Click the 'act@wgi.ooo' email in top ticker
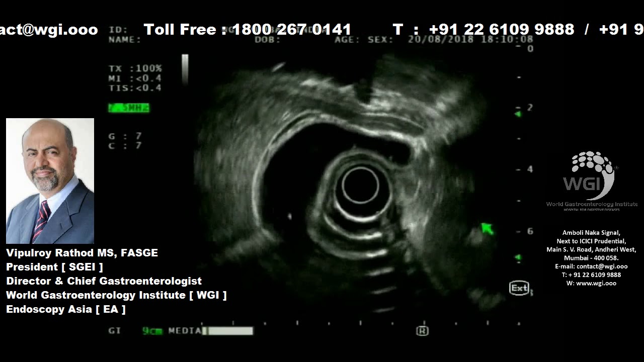Viewport: 644px width, 362px height. tap(49, 30)
